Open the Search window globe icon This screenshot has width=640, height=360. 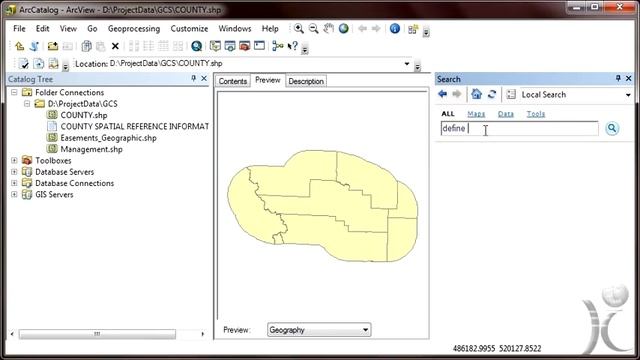196,46
